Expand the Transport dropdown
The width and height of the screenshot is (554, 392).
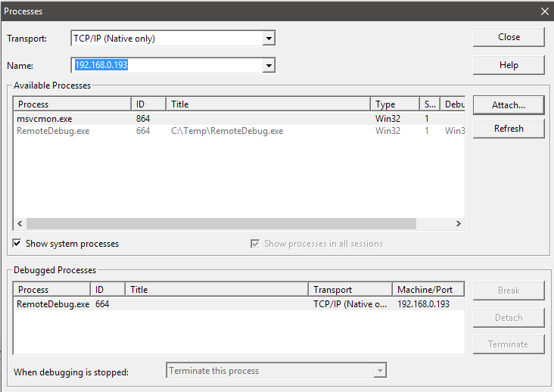coord(268,39)
